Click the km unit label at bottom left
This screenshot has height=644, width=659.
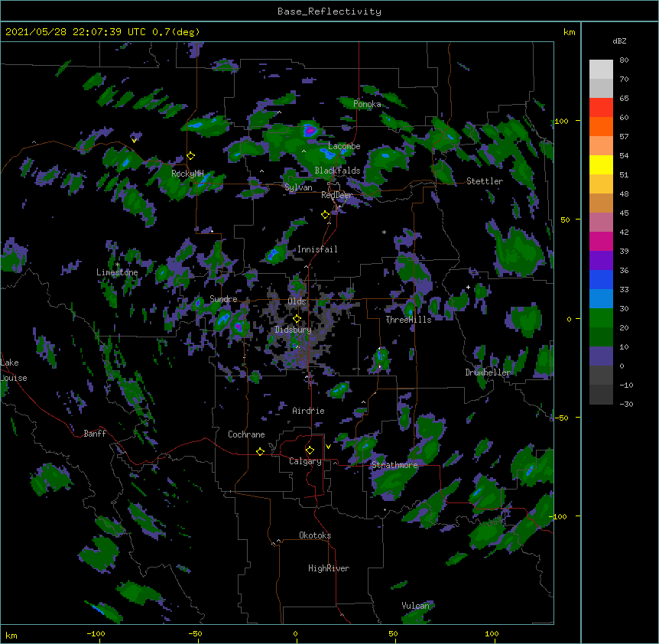pos(11,636)
